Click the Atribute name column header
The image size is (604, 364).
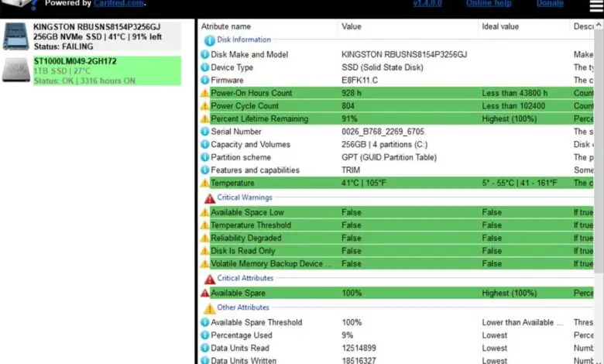[x=226, y=26]
